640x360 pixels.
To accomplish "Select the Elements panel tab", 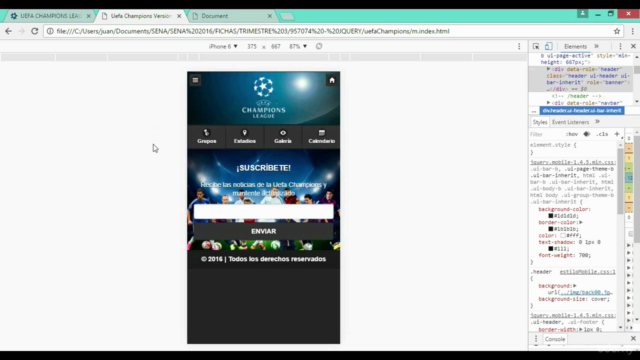I will [575, 46].
